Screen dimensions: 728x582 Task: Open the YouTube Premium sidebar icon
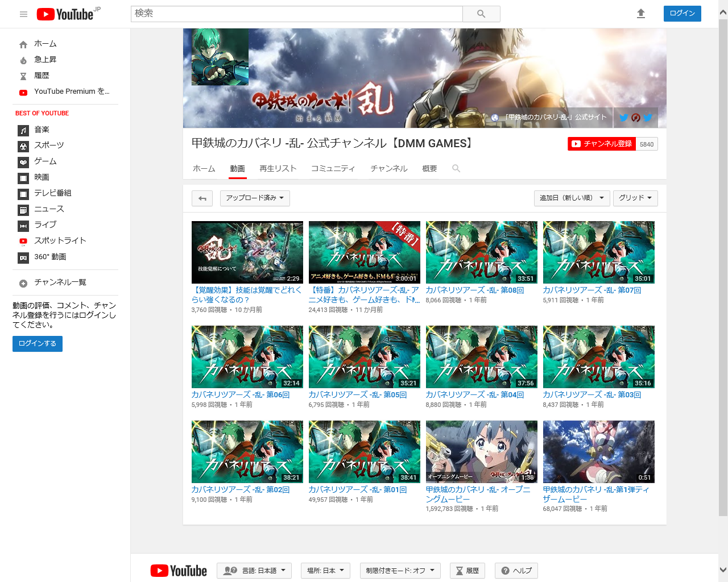(23, 92)
